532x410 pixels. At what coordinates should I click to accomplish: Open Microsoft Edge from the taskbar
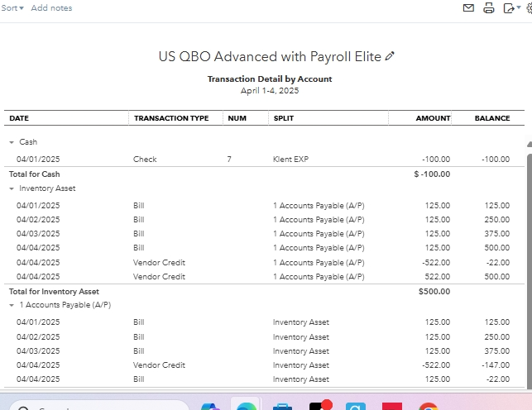[x=246, y=406]
